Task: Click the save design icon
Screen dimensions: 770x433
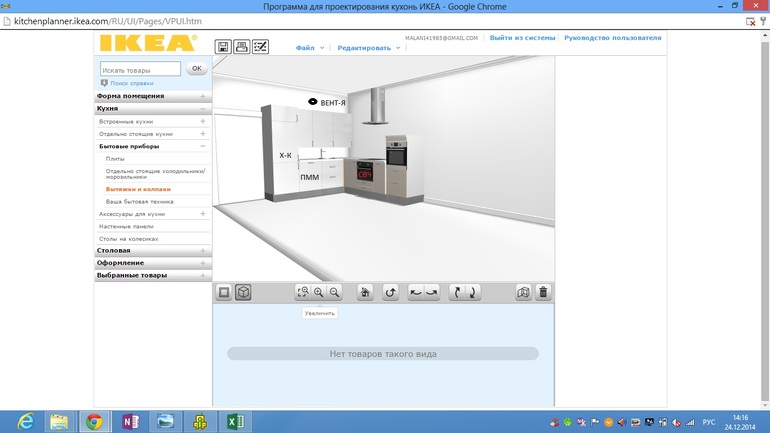Action: tap(223, 47)
